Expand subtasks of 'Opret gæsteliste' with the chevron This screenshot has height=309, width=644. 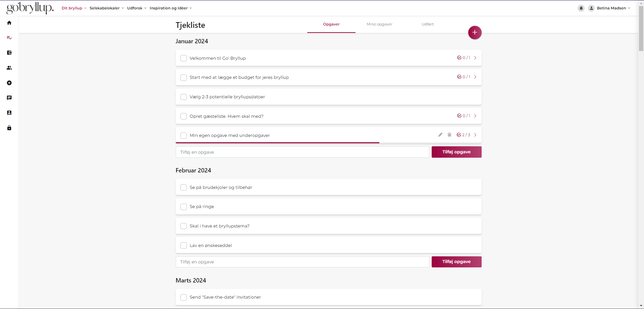(475, 116)
